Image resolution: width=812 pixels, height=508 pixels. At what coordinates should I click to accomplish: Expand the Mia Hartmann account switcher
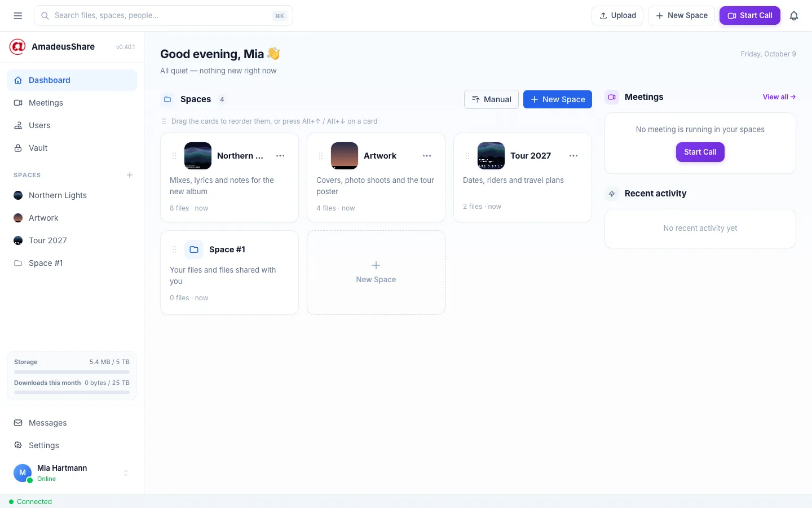click(126, 473)
